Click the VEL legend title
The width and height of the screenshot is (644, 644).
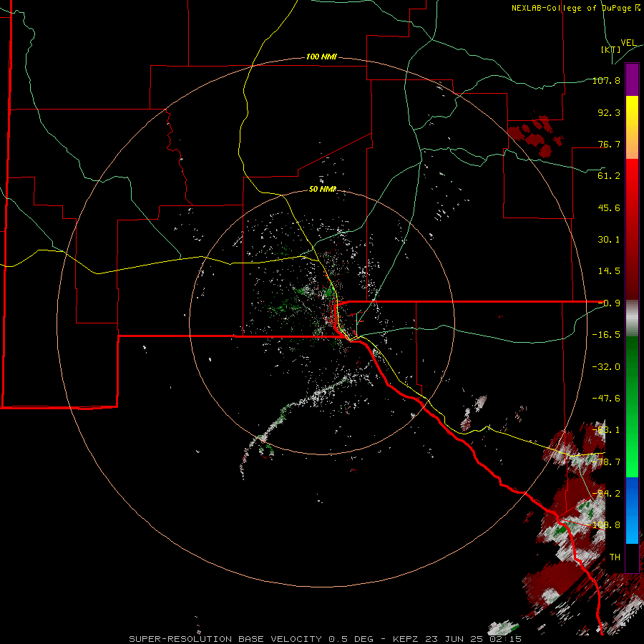pos(628,43)
